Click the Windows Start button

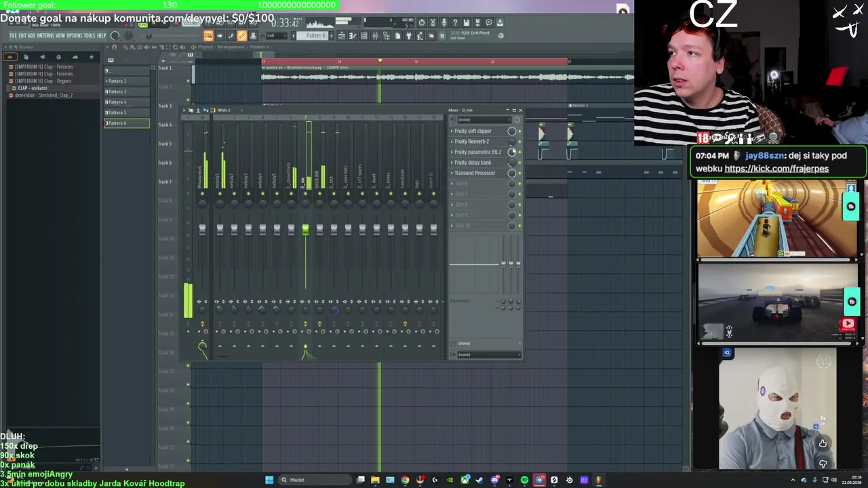(269, 480)
